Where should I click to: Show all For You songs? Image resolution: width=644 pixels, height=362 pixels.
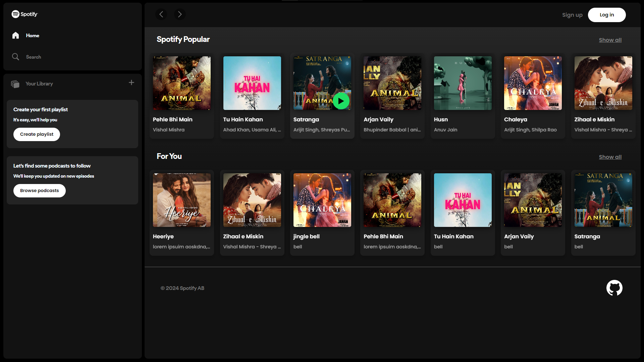pyautogui.click(x=610, y=157)
